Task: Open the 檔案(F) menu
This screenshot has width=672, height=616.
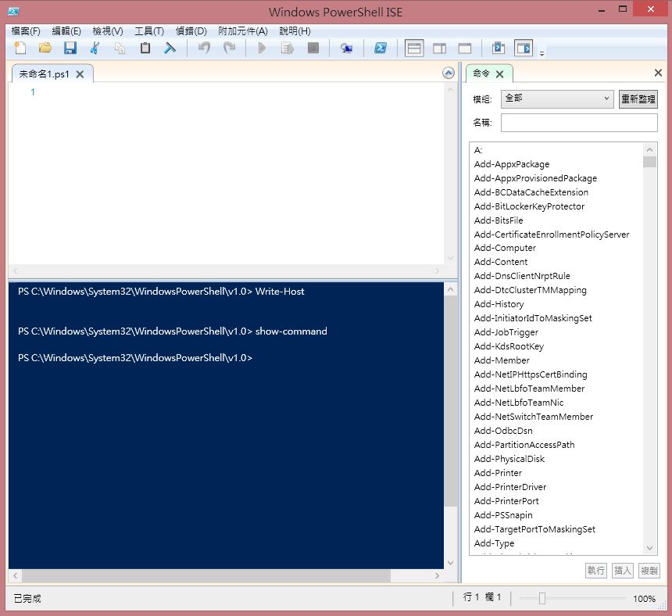Action: pos(26,30)
